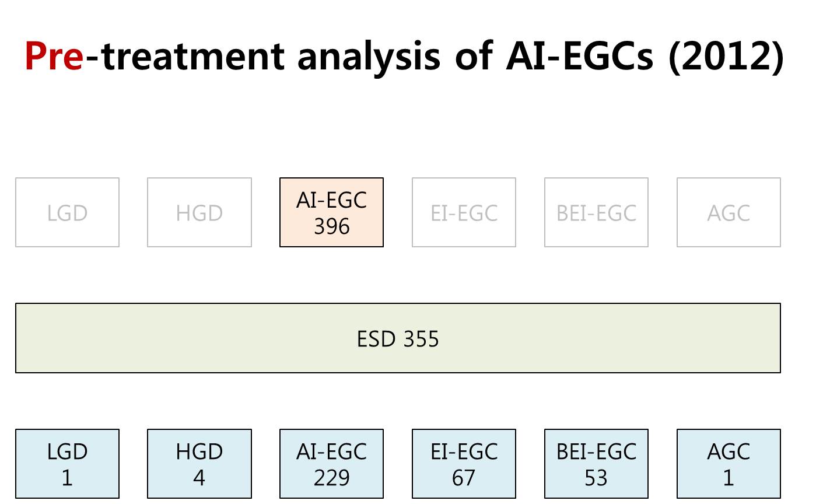
Task: Click the blue AI-EGC 229 box
Action: pyautogui.click(x=331, y=464)
